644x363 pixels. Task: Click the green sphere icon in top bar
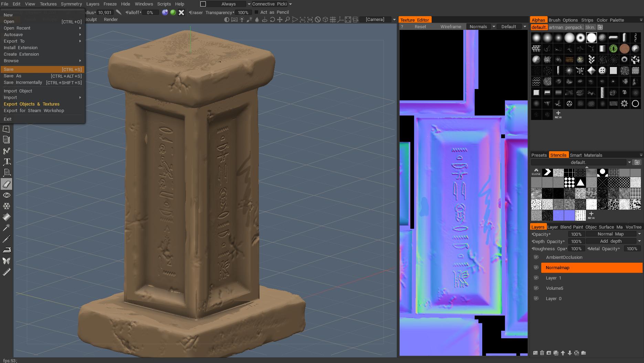[173, 12]
